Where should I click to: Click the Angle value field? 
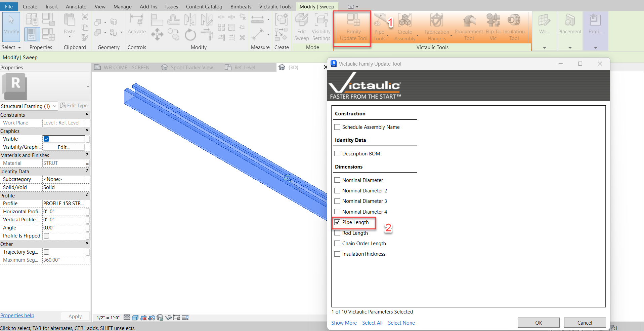click(64, 228)
